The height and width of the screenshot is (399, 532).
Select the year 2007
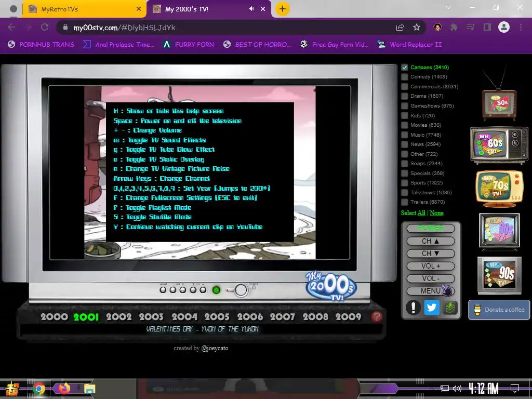(283, 317)
